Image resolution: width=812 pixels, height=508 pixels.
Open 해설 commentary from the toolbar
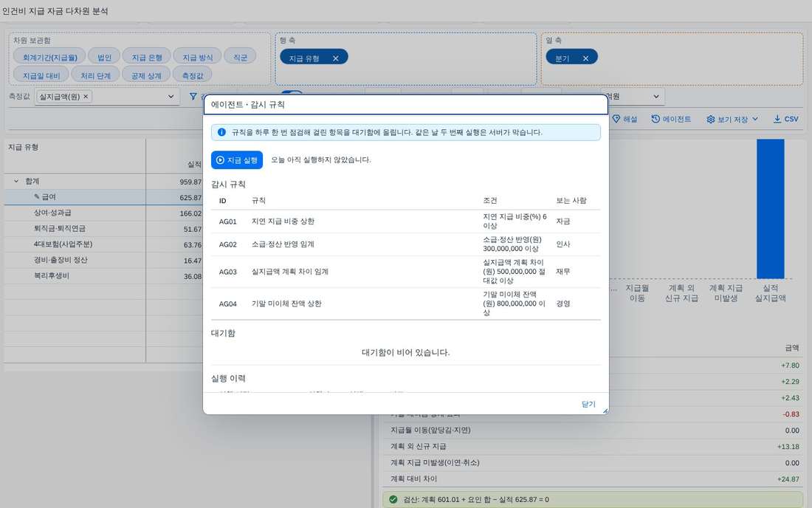pyautogui.click(x=625, y=119)
